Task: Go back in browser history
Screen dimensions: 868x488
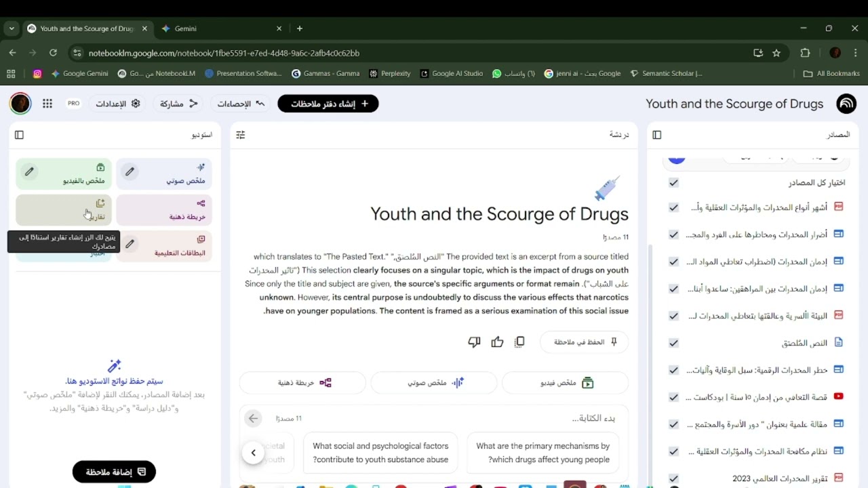Action: coord(12,53)
